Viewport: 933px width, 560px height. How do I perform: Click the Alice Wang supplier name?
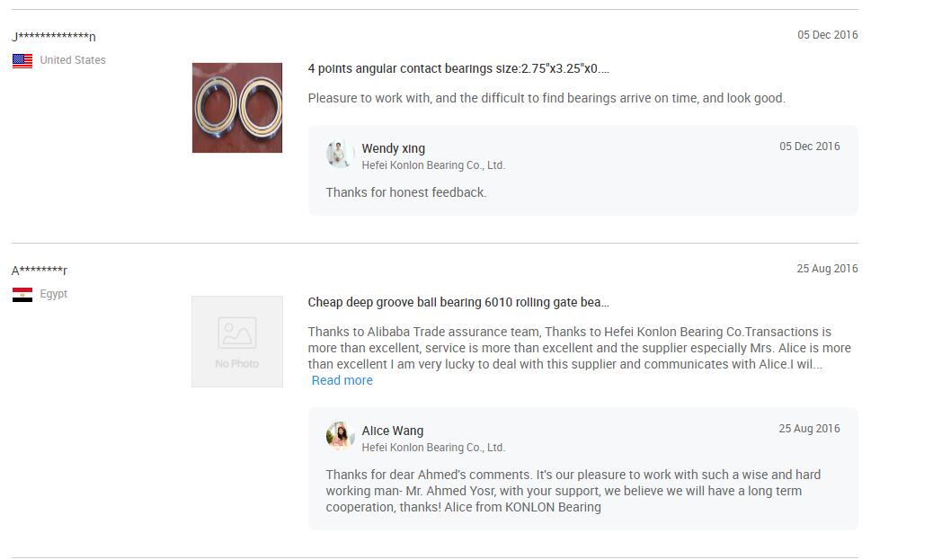393,431
